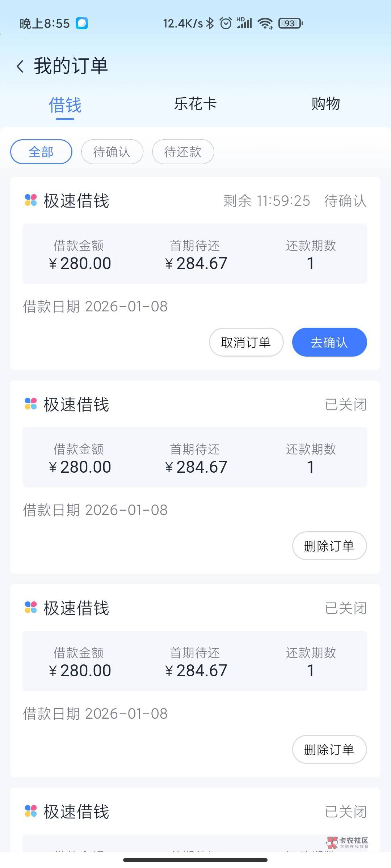The image size is (391, 868).
Task: Select the 待确认 filter chip
Action: point(112,152)
